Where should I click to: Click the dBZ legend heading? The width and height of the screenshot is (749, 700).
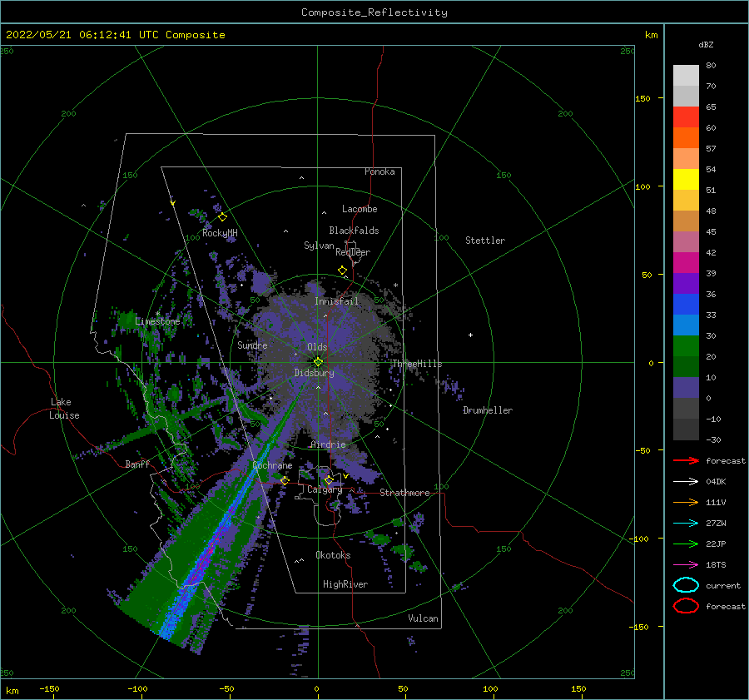[706, 44]
